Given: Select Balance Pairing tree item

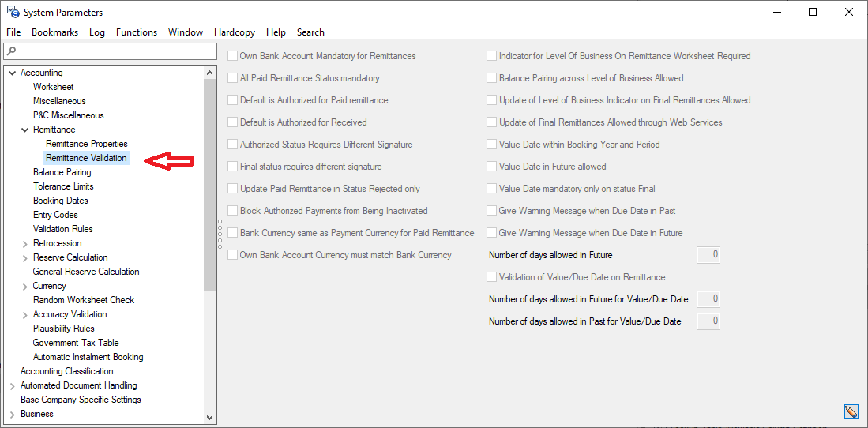Looking at the screenshot, I should click(x=62, y=172).
